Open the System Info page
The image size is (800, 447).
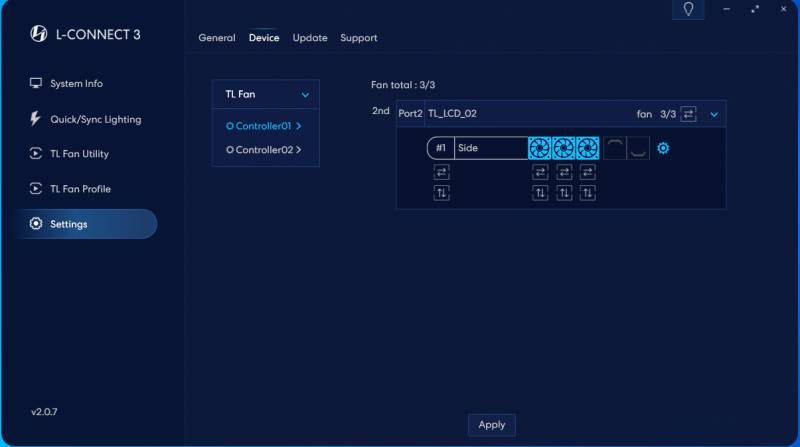[66, 83]
